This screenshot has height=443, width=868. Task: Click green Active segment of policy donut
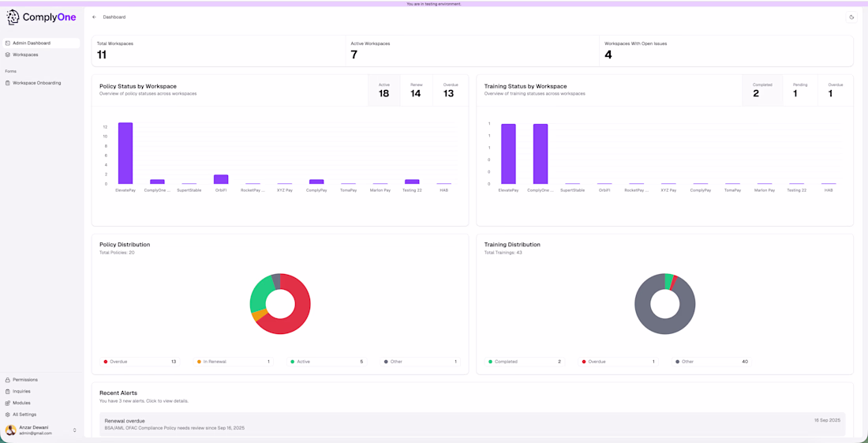260,294
